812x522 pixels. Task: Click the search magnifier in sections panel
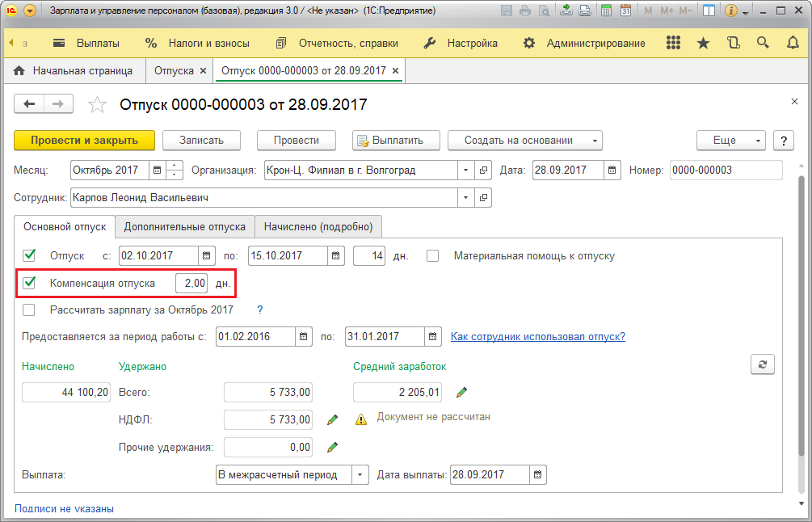pyautogui.click(x=763, y=43)
